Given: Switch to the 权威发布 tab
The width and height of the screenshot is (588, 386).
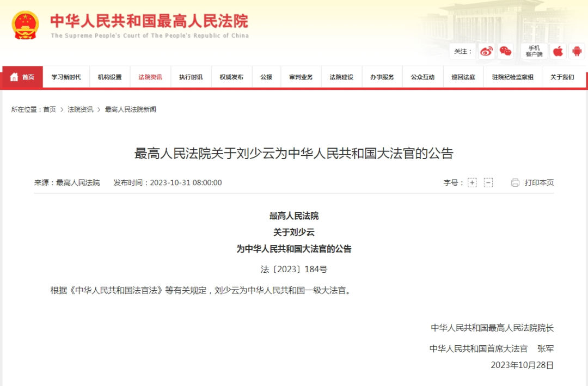Looking at the screenshot, I should click(231, 77).
